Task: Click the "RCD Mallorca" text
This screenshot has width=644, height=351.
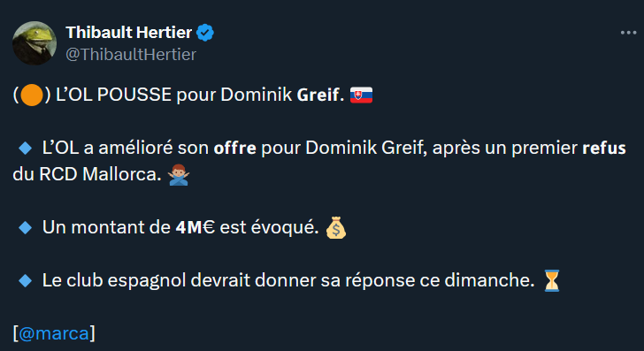Action: tap(98, 174)
